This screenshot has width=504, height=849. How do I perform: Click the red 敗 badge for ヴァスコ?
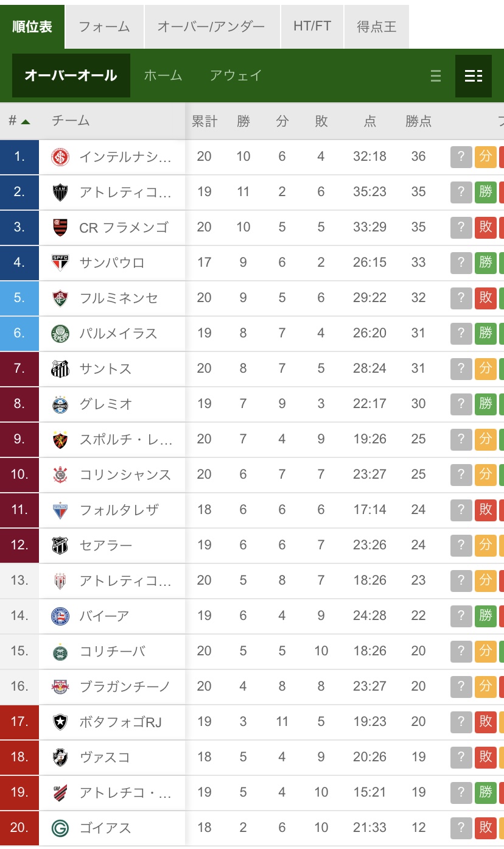(x=485, y=758)
